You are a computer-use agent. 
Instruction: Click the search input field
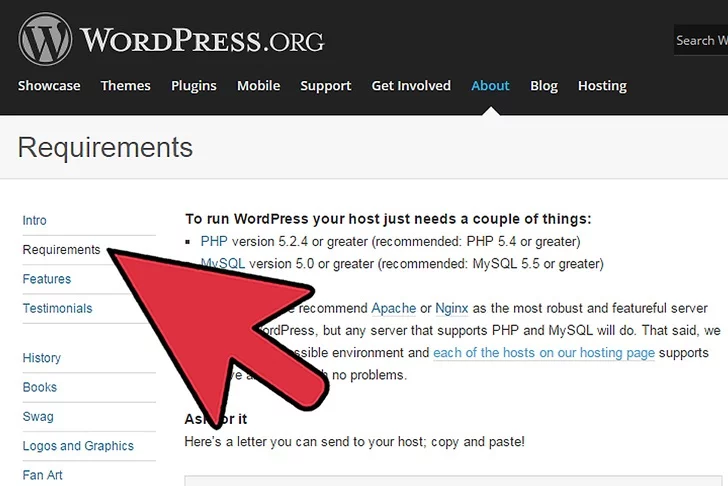(x=700, y=41)
